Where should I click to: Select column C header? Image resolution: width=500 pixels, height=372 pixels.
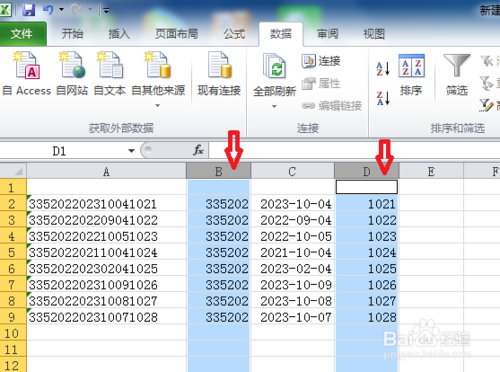tap(292, 171)
